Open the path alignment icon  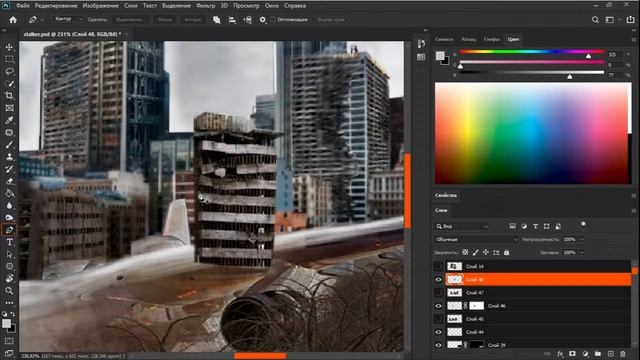(232, 20)
